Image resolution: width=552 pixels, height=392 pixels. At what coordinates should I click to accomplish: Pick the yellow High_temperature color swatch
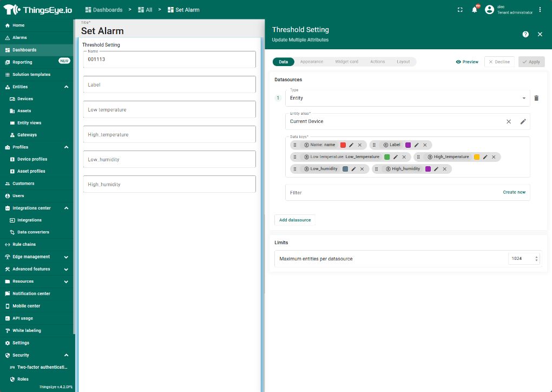coord(477,157)
